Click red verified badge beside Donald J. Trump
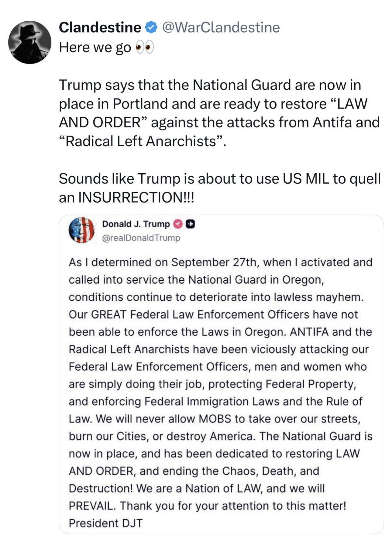Image resolution: width=392 pixels, height=554 pixels. [178, 224]
